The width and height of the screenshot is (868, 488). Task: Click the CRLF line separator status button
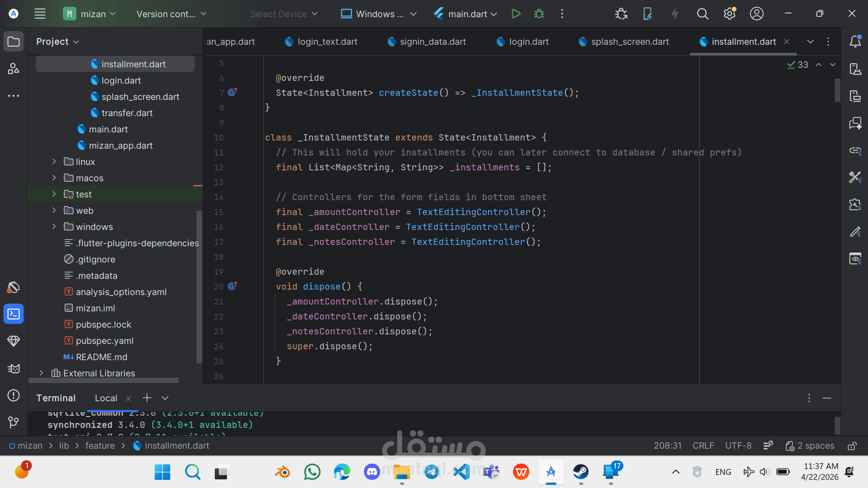coord(703,446)
